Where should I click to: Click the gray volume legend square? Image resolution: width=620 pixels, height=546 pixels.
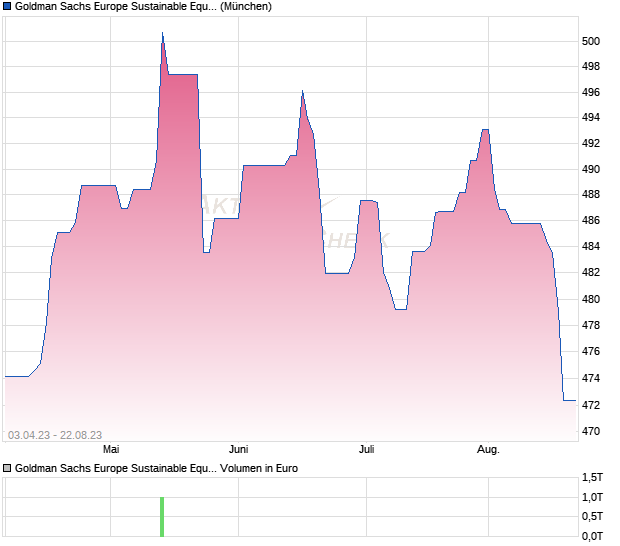[7, 468]
